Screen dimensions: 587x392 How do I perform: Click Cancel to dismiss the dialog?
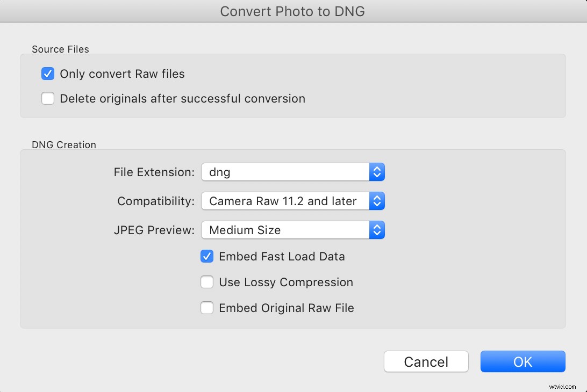426,361
